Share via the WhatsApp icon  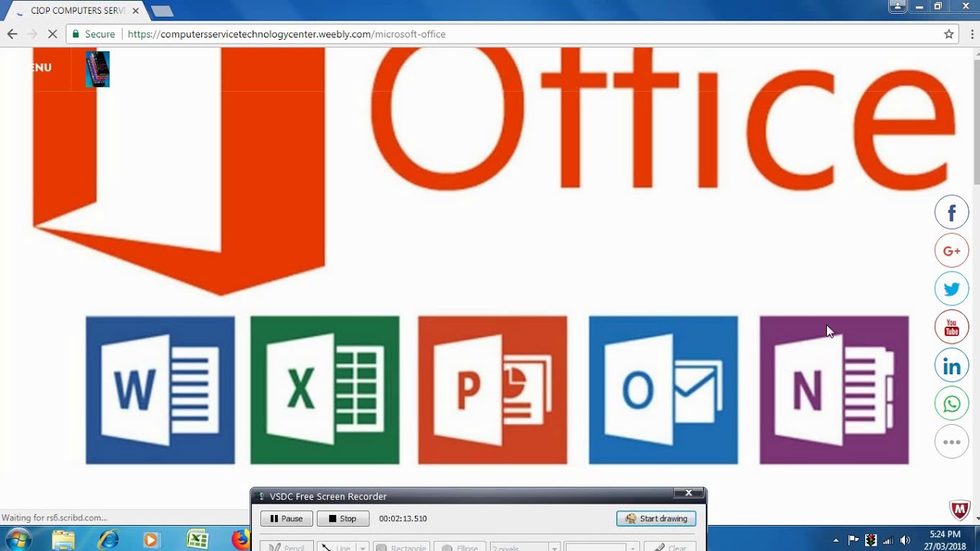tap(952, 404)
